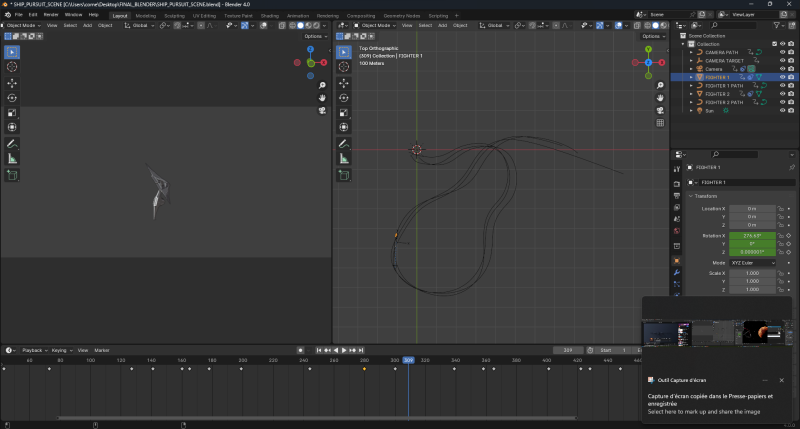Expand FIGHTER 2 PATH in outliner
Viewport: 800px width, 429px height.
coord(691,103)
